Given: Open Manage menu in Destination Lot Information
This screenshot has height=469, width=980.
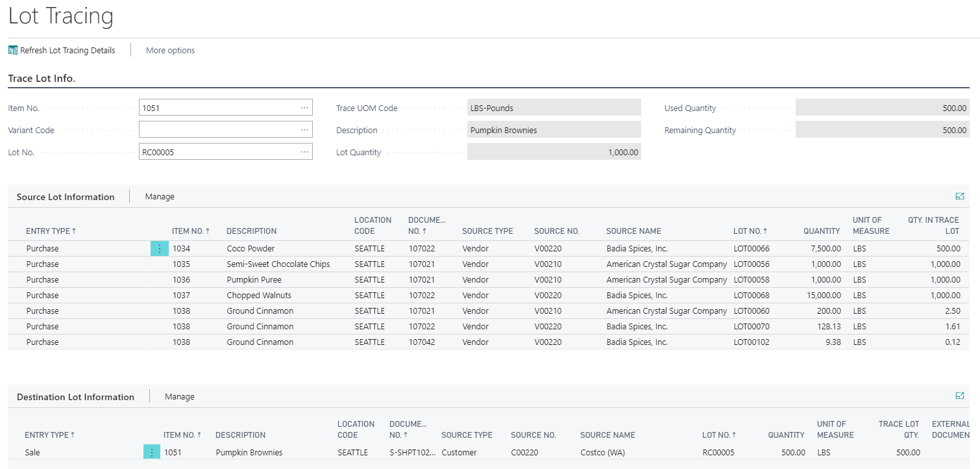Looking at the screenshot, I should click(179, 396).
